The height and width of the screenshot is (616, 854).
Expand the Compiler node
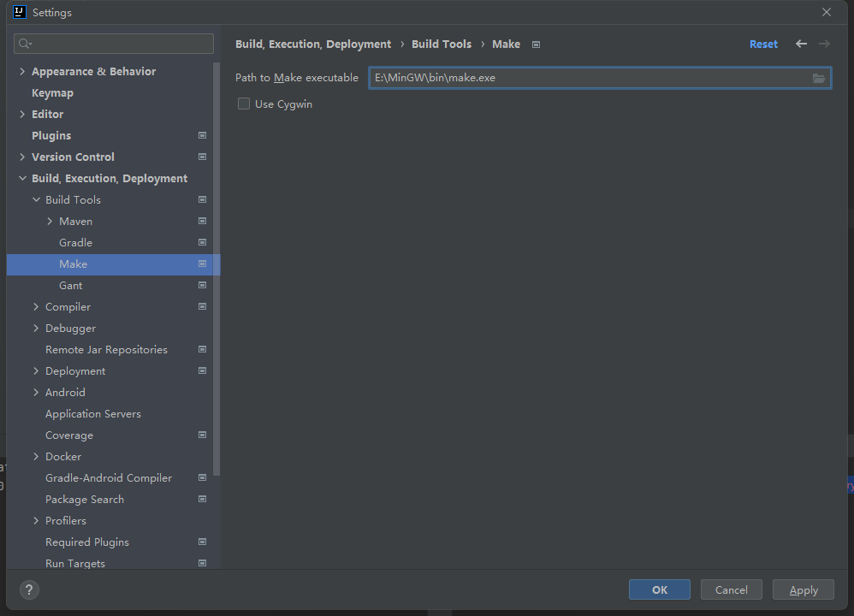pos(36,306)
